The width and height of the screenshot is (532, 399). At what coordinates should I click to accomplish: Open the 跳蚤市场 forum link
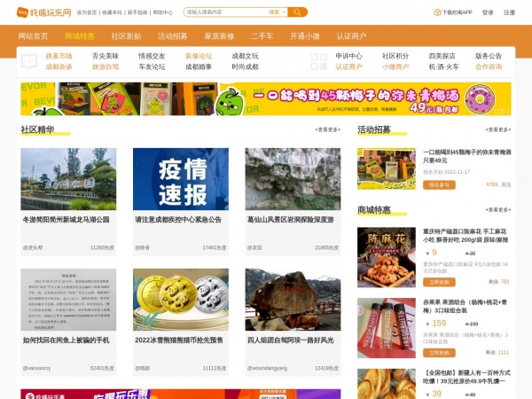[x=59, y=56]
